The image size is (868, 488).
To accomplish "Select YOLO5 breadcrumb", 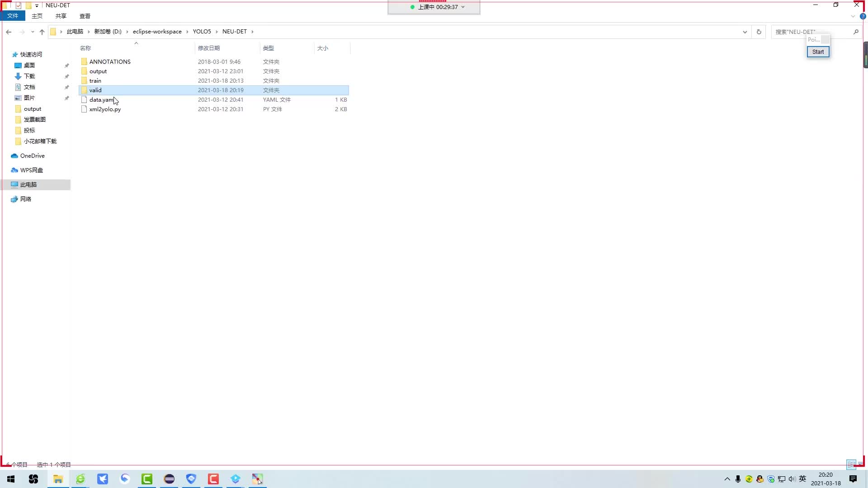I will (x=202, y=32).
